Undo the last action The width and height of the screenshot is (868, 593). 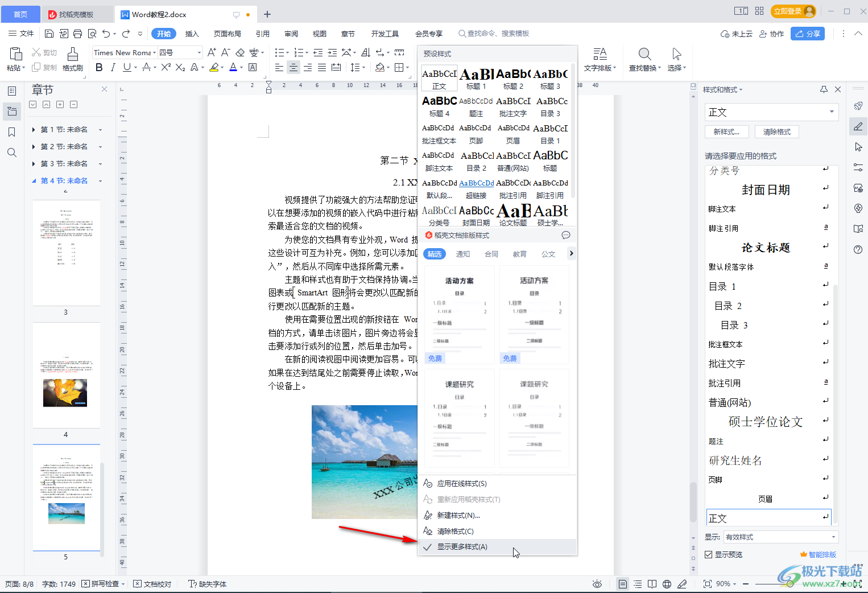coord(106,34)
